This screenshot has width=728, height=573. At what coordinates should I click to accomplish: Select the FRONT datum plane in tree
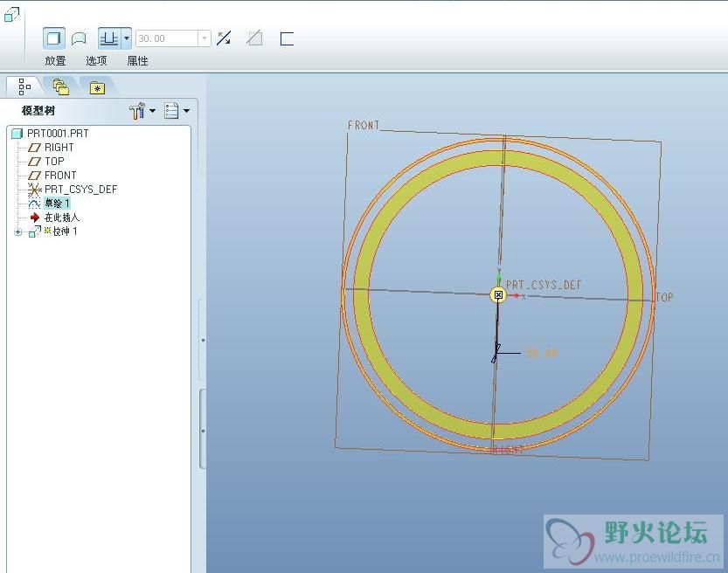pyautogui.click(x=60, y=176)
